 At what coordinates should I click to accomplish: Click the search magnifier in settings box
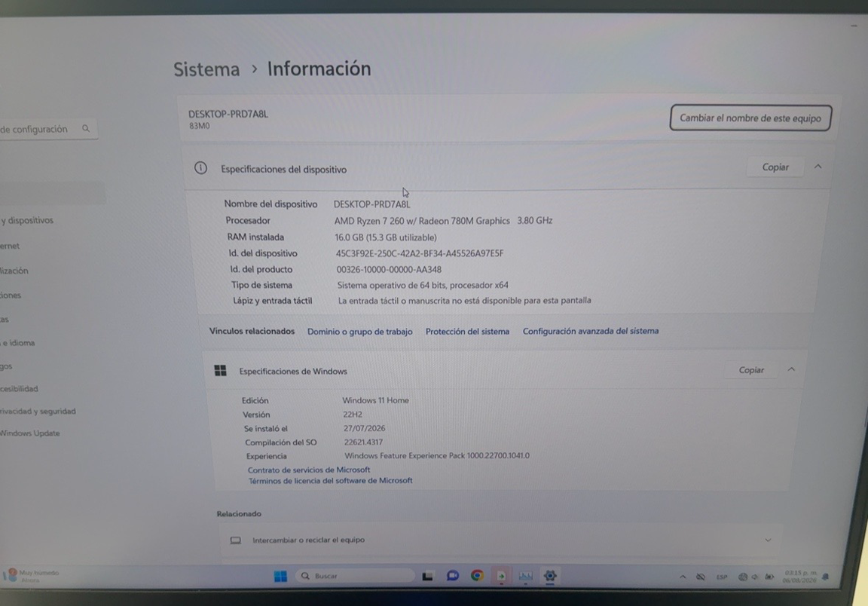tap(86, 129)
